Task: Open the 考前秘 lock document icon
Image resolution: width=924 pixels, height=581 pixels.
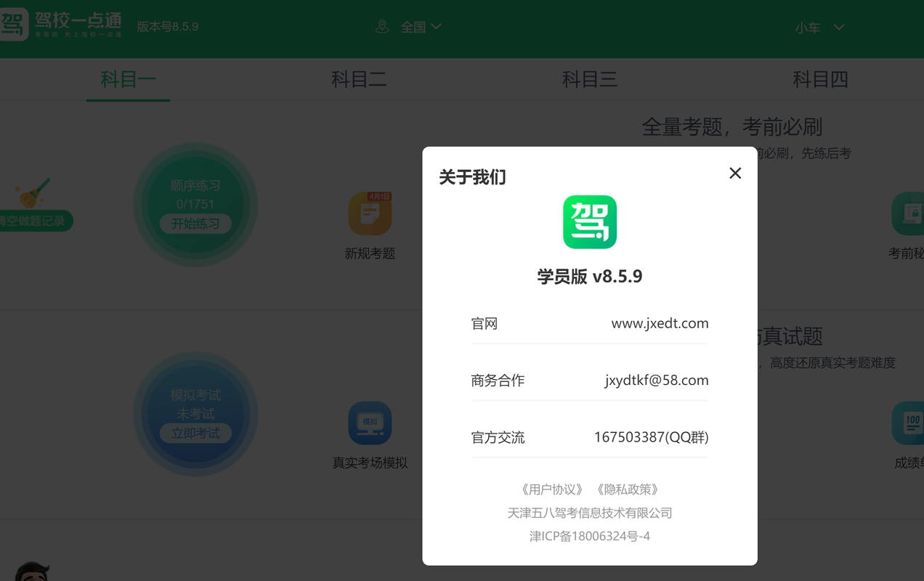Action: tap(908, 214)
